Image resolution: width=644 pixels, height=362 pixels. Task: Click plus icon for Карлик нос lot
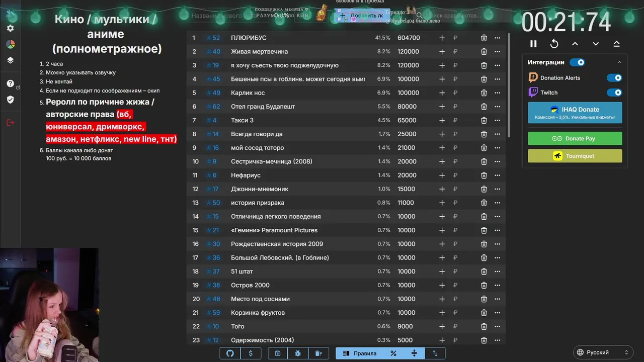coord(442,93)
